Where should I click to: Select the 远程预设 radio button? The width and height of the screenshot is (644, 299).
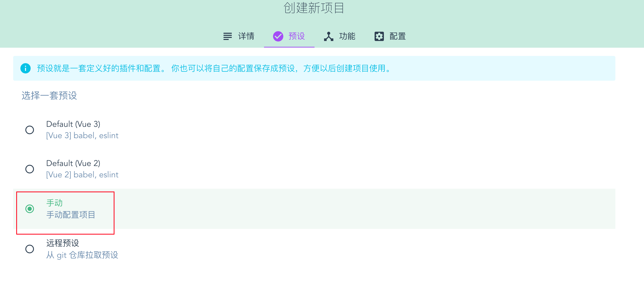click(x=30, y=249)
